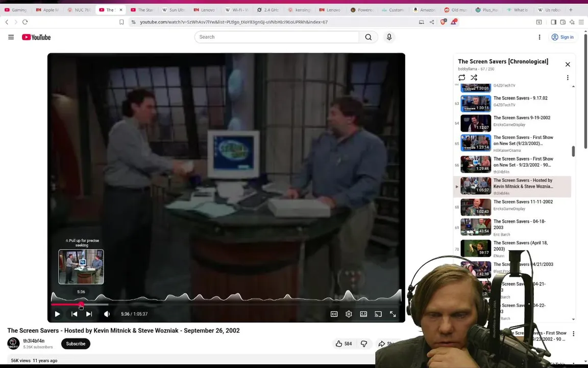This screenshot has height=368, width=588.
Task: Switch to the 2.4 GHz tab
Action: tap(268, 10)
